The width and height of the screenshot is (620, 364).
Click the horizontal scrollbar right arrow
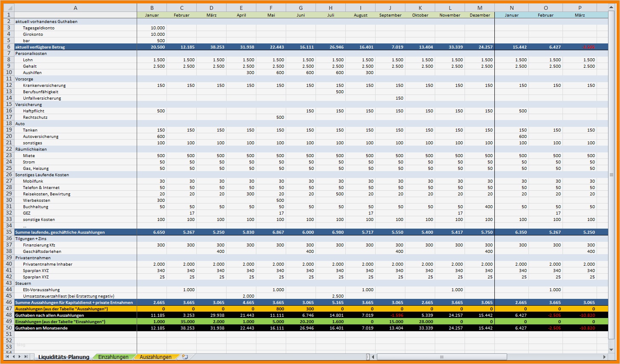pyautogui.click(x=604, y=357)
